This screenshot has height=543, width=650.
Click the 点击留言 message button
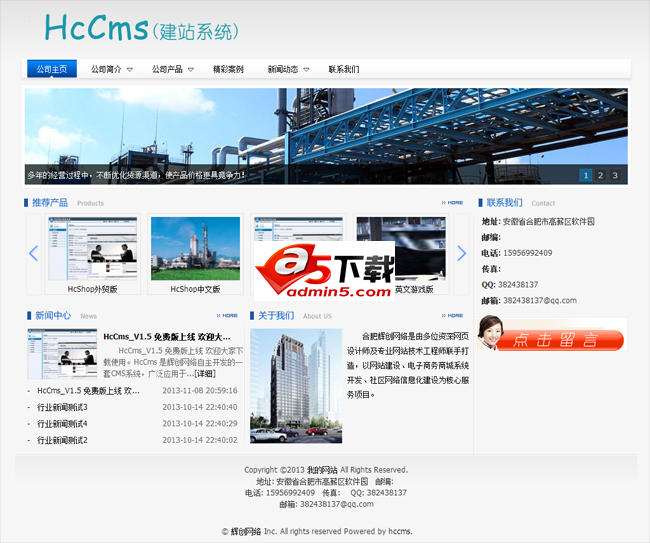552,335
